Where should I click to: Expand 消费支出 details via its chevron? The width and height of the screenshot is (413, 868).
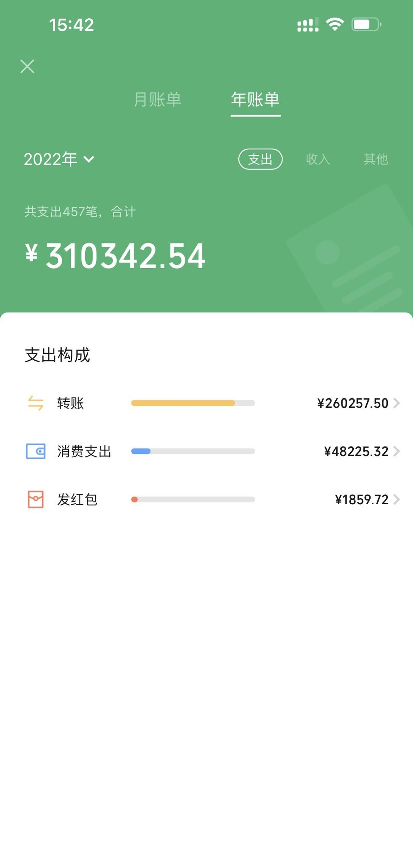pos(397,451)
